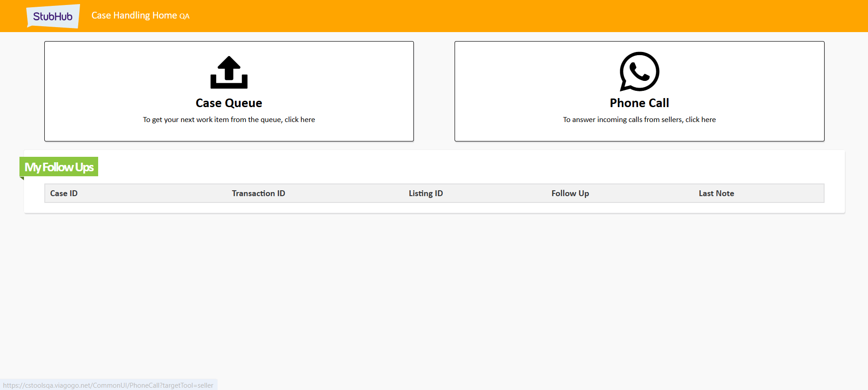Sort by the Case ID column header
Viewport: 868px width, 390px height.
pos(64,193)
